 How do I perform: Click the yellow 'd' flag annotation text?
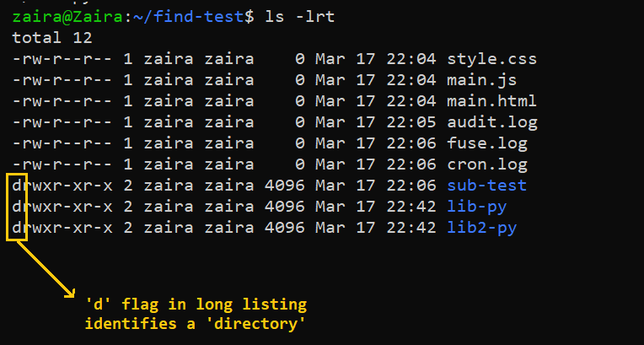coord(196,314)
